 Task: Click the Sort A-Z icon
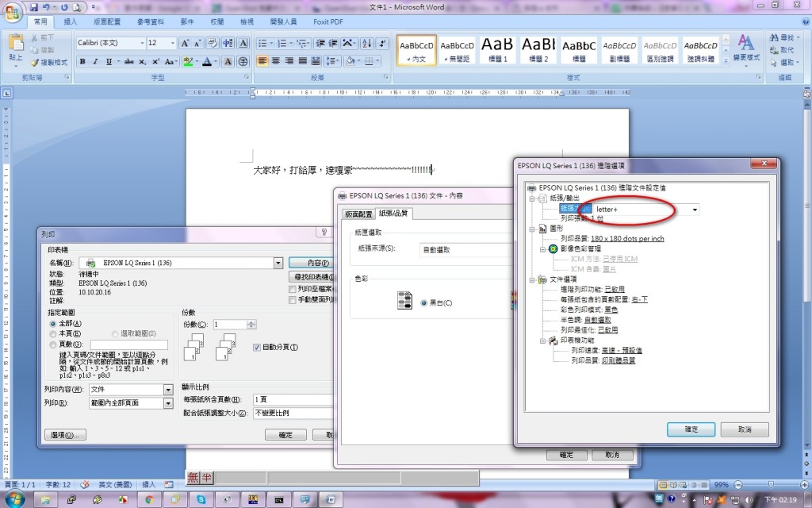point(366,43)
